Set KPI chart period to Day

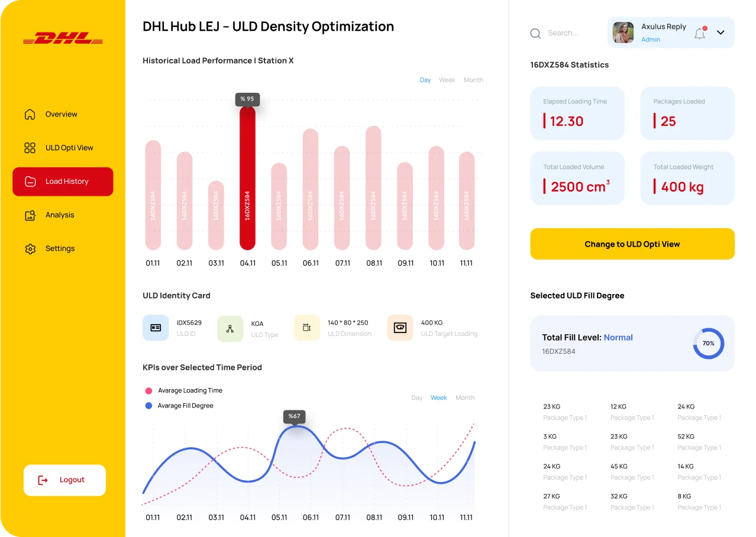pyautogui.click(x=416, y=398)
